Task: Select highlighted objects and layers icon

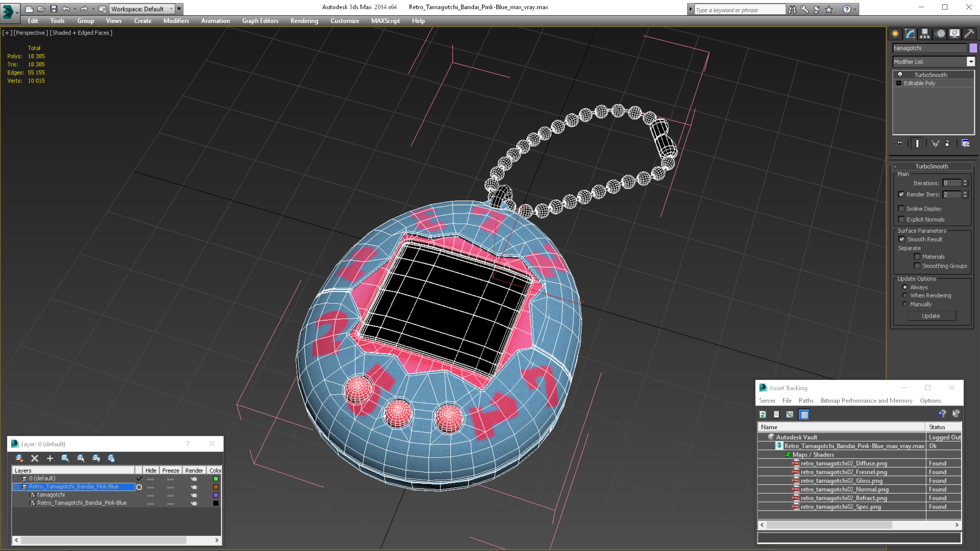Action: 65,458
